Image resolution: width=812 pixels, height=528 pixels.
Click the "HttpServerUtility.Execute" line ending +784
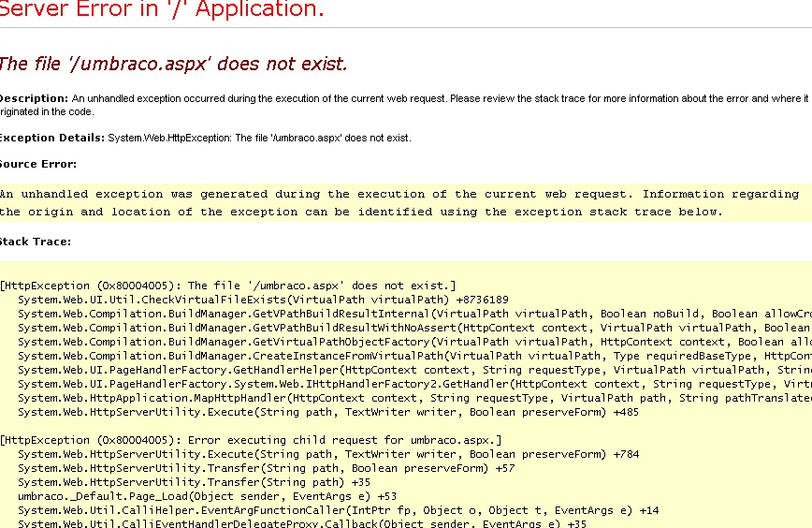(328, 454)
